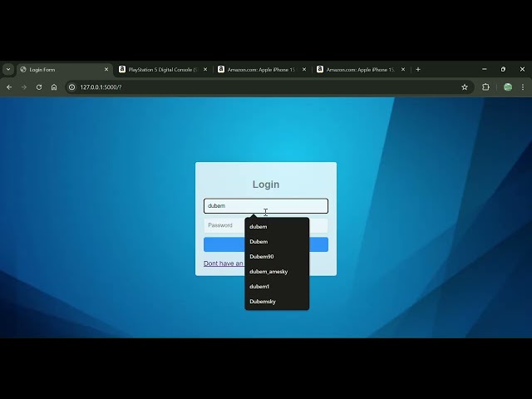Image resolution: width=532 pixels, height=399 pixels.
Task: Go back to the previous page
Action: (9, 87)
